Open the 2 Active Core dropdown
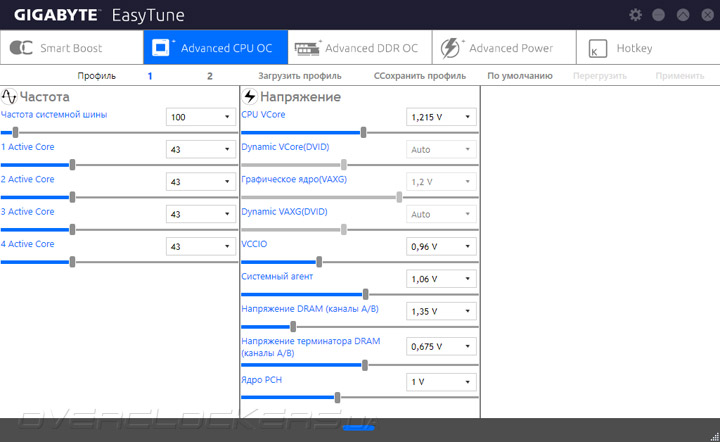 click(200, 182)
